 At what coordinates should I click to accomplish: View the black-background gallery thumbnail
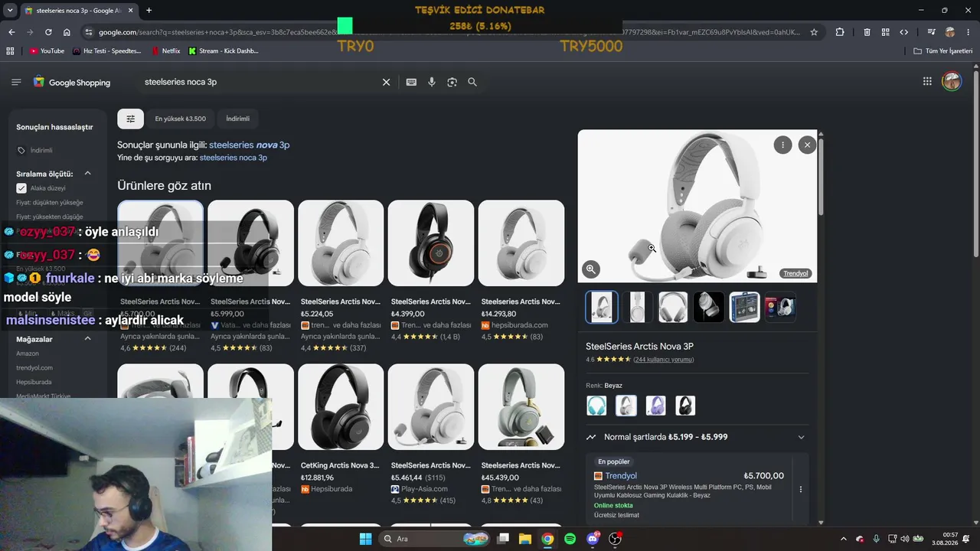pos(709,307)
